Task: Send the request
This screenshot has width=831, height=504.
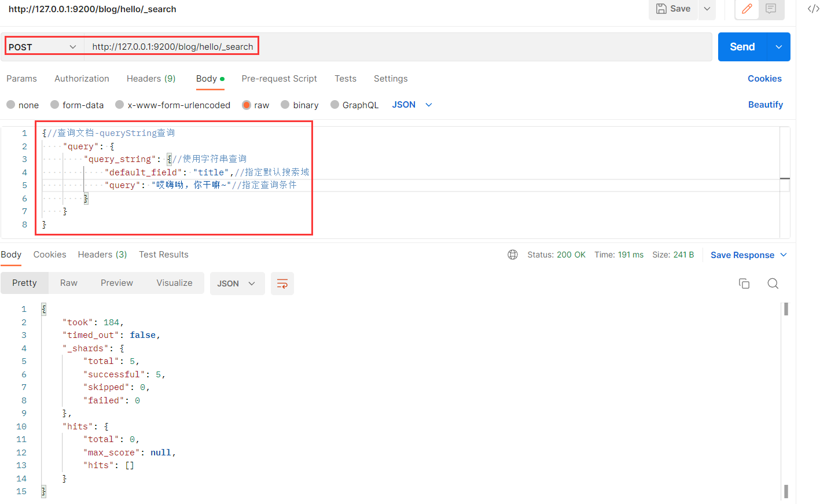Action: [742, 47]
